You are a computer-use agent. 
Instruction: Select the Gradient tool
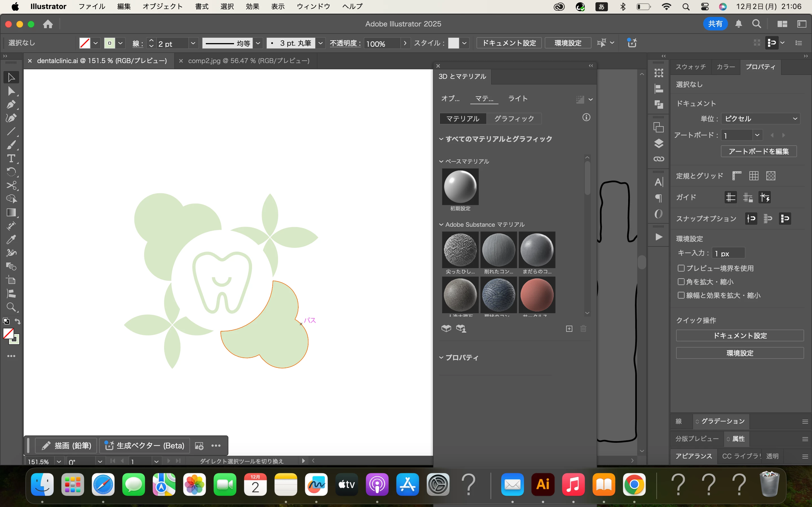tap(11, 213)
